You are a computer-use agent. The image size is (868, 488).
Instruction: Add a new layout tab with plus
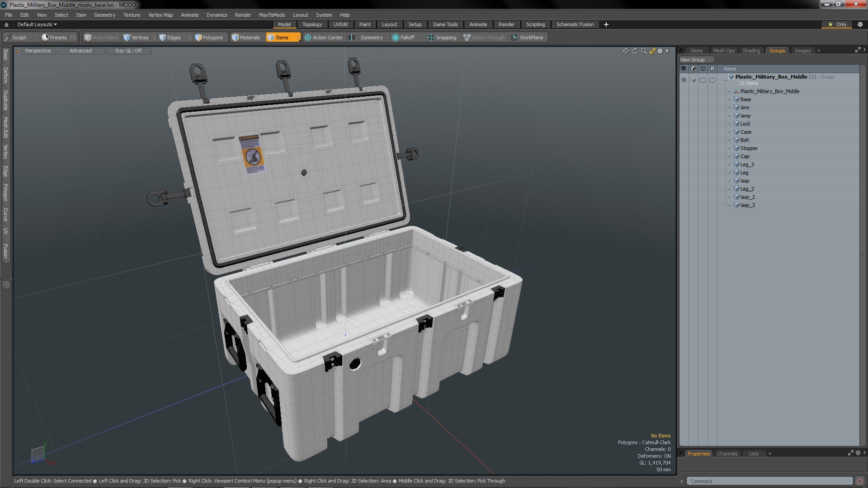[x=606, y=24]
